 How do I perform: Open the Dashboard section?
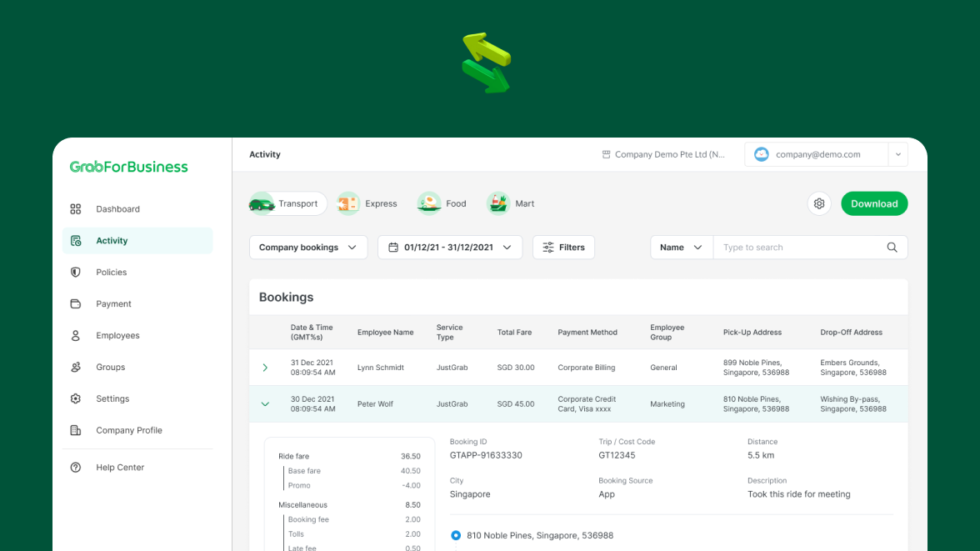(x=117, y=209)
